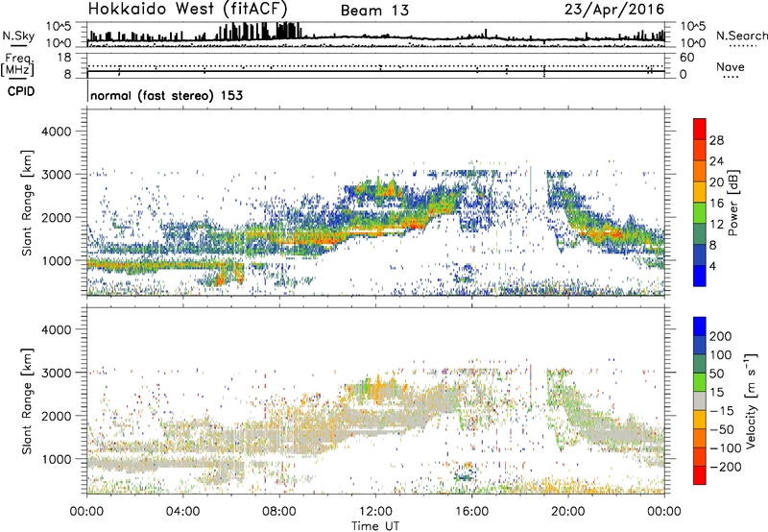Viewport: 768px width, 532px height.
Task: Click the 'Nave' label
Action: coord(731,66)
